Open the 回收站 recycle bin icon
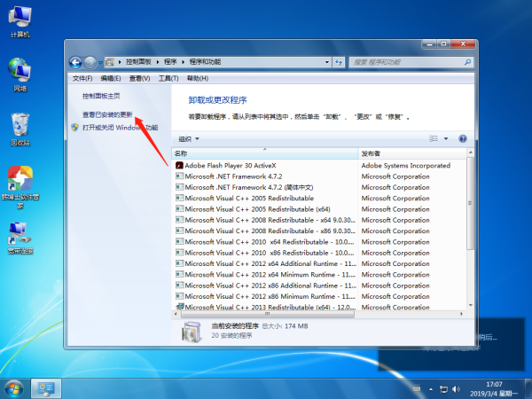 tap(20, 129)
